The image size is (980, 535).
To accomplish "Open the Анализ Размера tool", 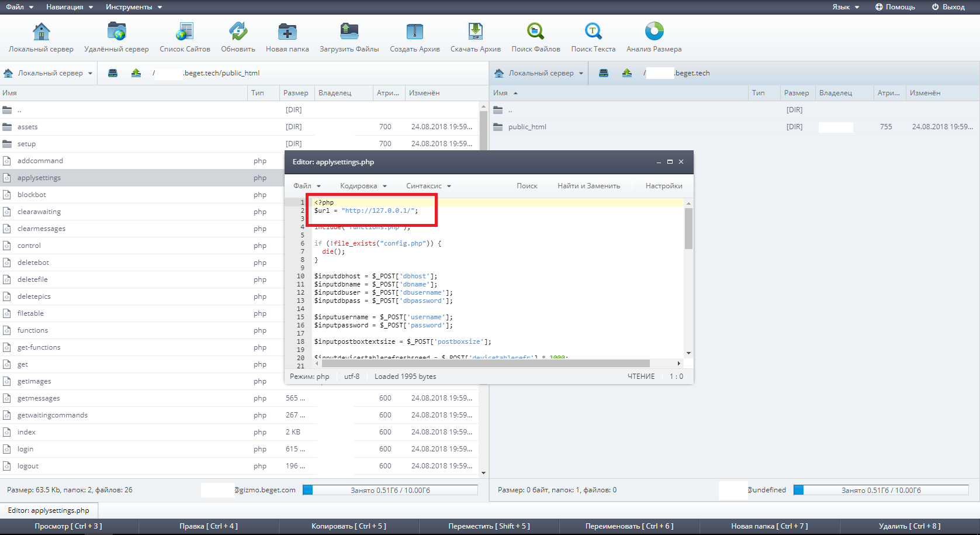I will 654,32.
